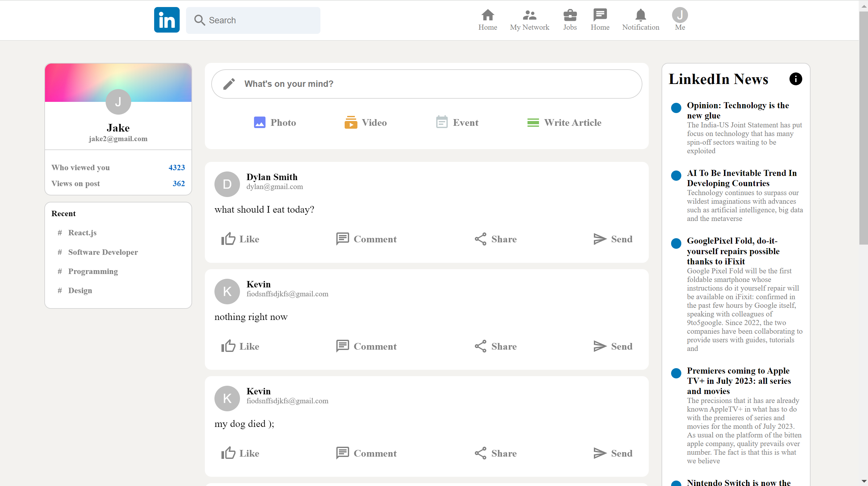
Task: Click the 'What's on your mind?' box
Action: click(x=427, y=84)
